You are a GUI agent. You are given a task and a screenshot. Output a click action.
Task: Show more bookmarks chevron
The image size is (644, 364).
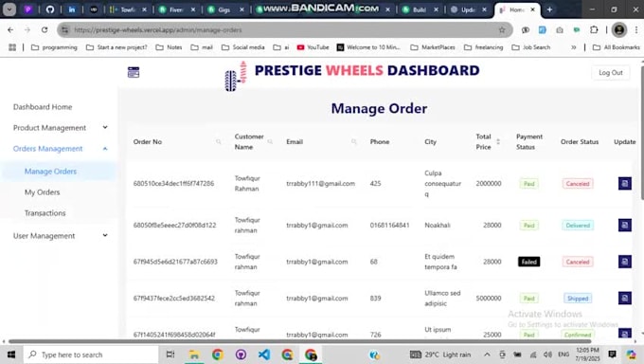[573, 47]
